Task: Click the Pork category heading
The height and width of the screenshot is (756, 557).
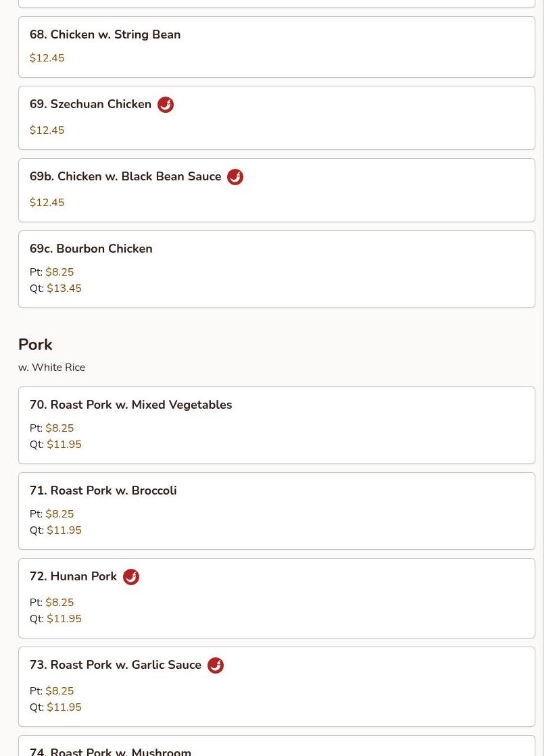Action: [35, 345]
